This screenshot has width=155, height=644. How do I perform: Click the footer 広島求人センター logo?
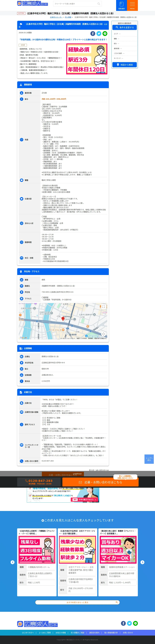click(x=37, y=624)
